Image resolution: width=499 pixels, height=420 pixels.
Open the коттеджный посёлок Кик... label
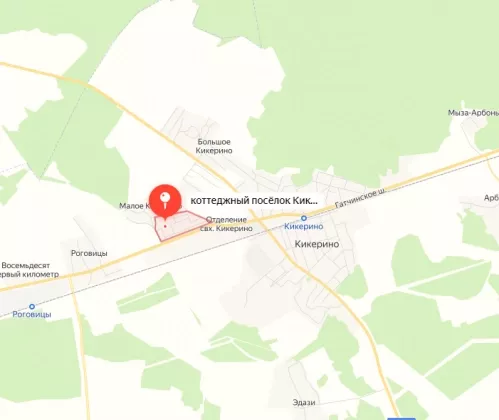254,201
